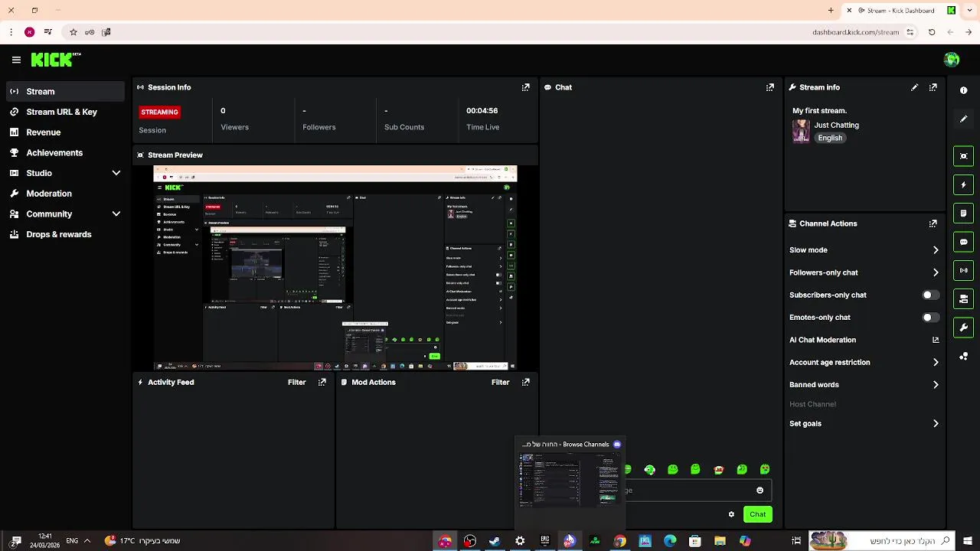The image size is (980, 551).
Task: Click the Windows taskbar search box
Action: point(882,541)
